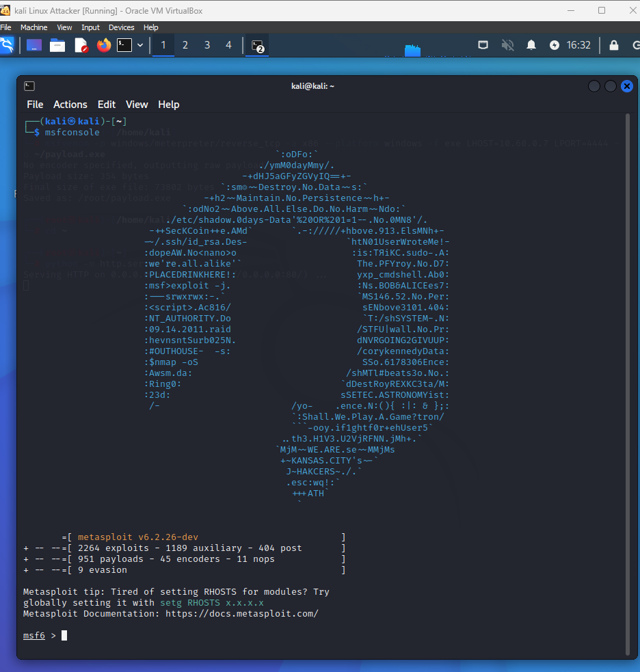Unmute audio via the crossed speaker icon

509,44
